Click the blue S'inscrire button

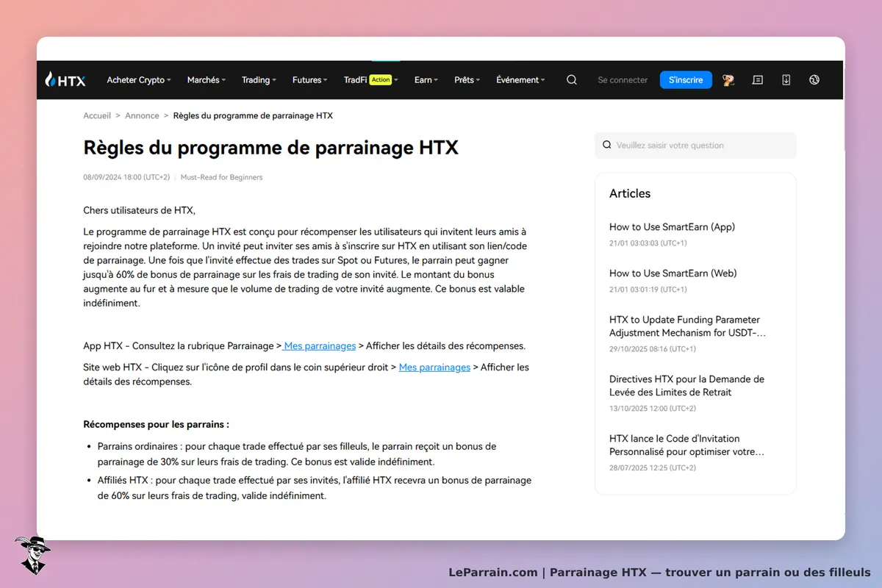tap(686, 80)
